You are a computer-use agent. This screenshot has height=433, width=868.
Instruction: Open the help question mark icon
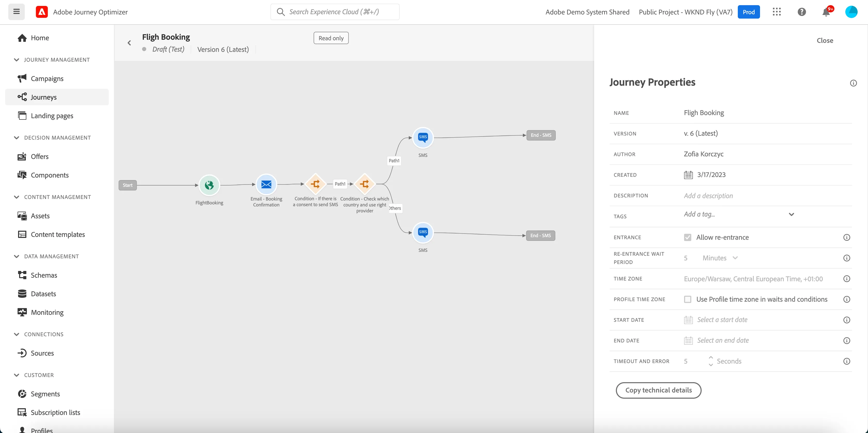click(x=802, y=12)
